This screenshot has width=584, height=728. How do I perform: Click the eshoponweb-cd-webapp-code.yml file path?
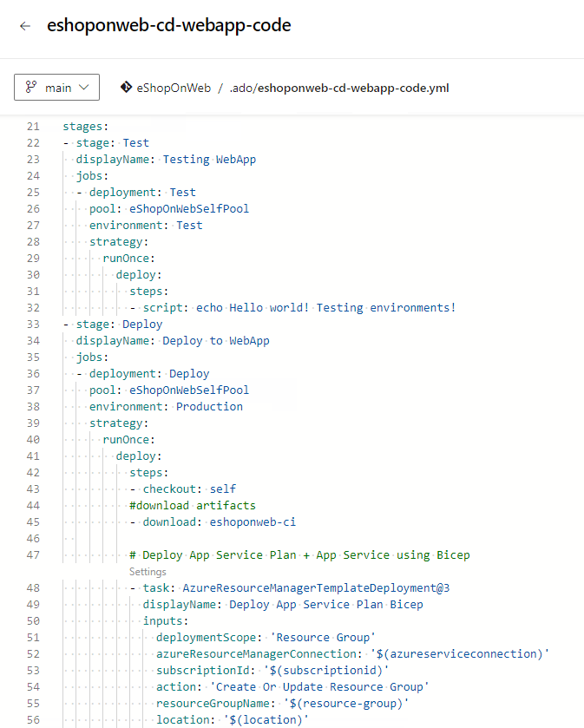coord(339,88)
